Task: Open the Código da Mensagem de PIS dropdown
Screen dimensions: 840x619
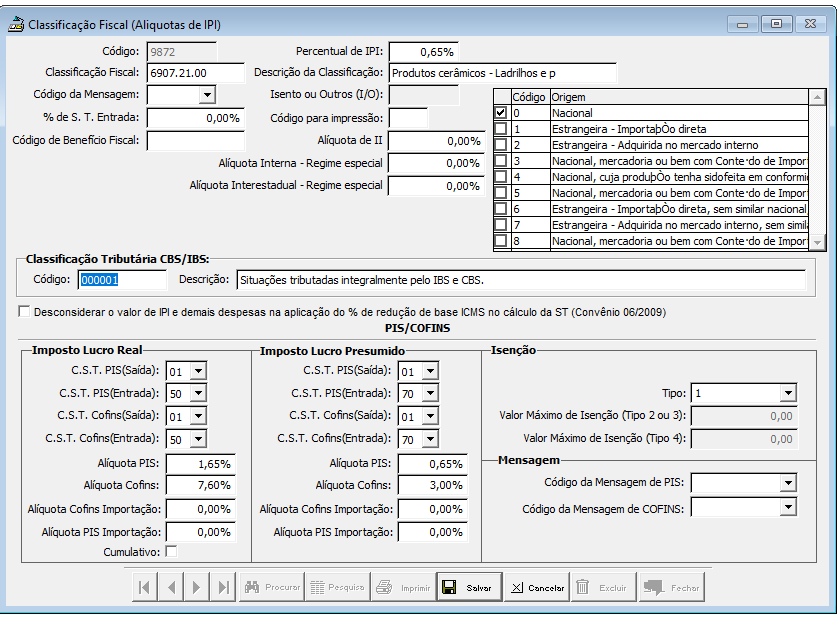Action: [x=788, y=483]
